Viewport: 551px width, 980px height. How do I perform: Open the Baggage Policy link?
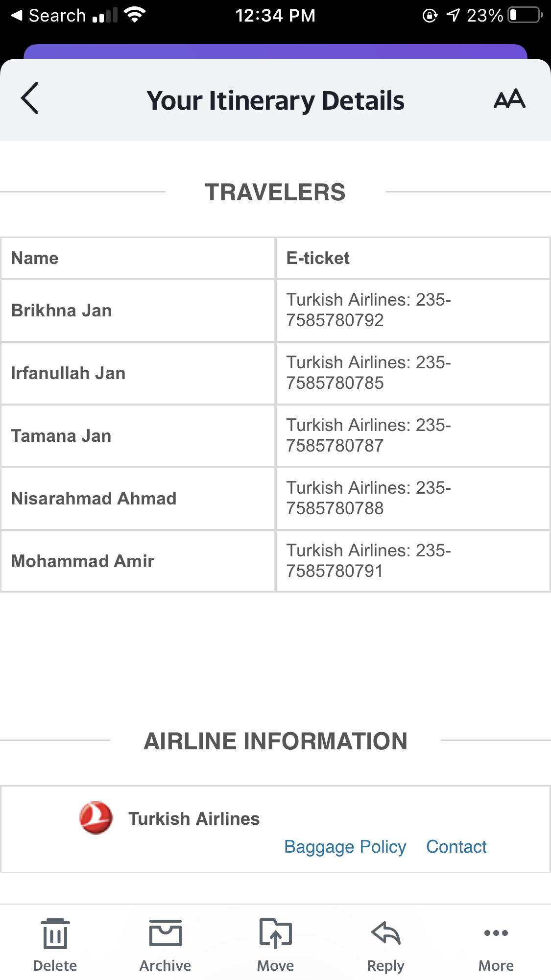point(345,847)
